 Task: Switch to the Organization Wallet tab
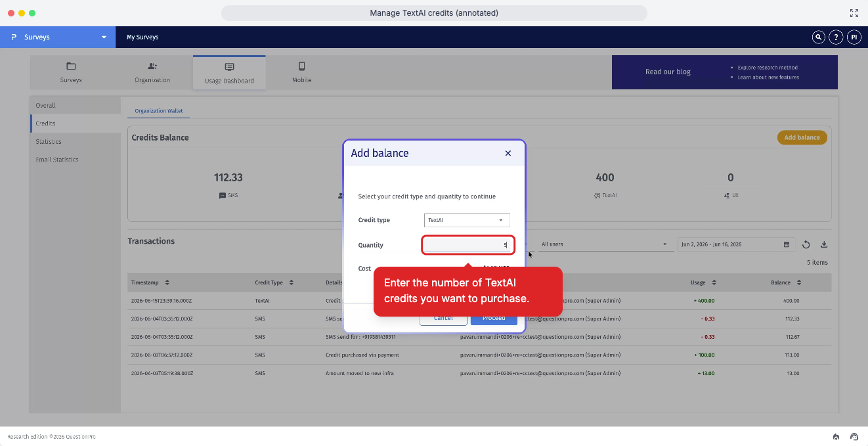coord(159,111)
